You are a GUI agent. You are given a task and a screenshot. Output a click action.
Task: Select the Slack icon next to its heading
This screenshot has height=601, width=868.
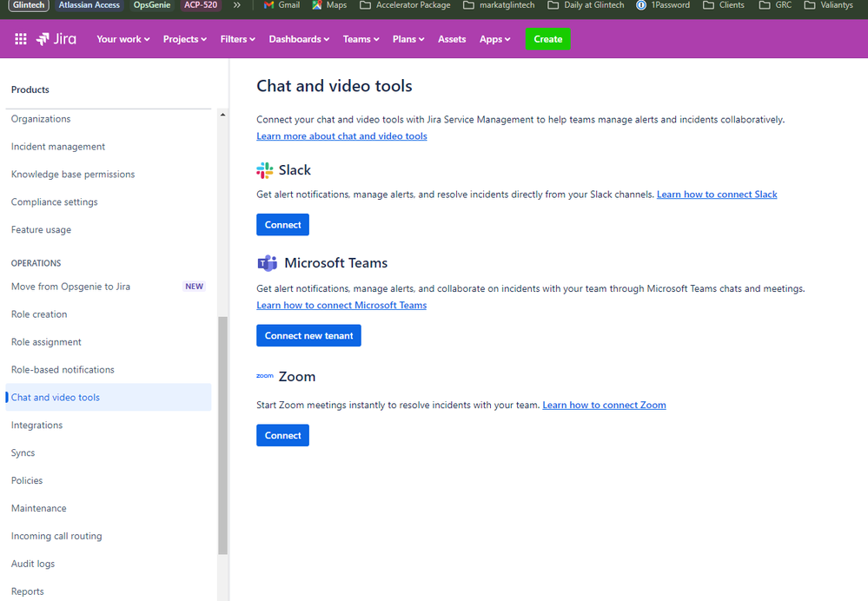tap(264, 170)
